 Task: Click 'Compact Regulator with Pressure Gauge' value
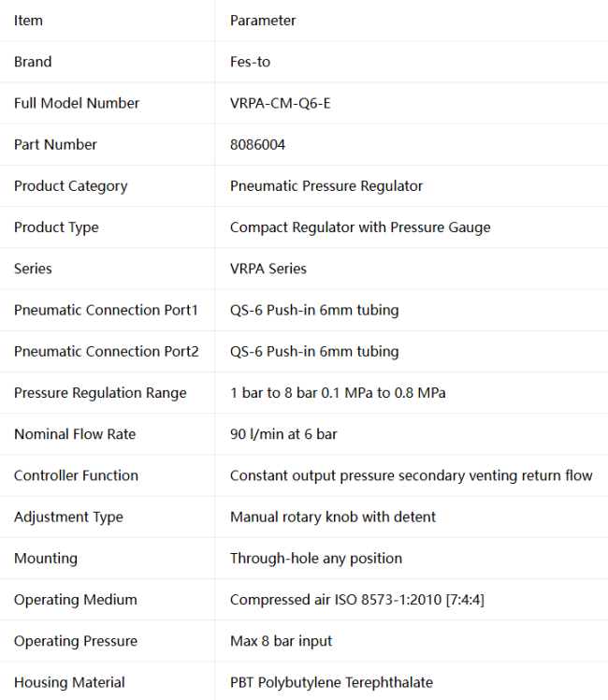pos(360,227)
